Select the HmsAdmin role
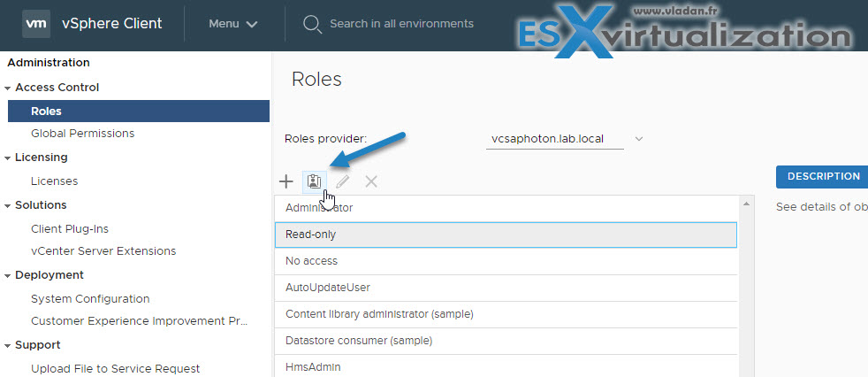The height and width of the screenshot is (377, 868). pos(506,366)
